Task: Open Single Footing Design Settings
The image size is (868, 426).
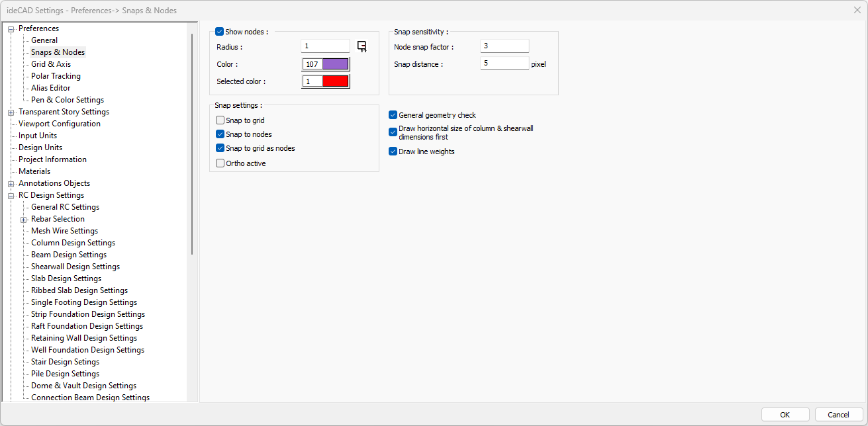Action: point(84,302)
